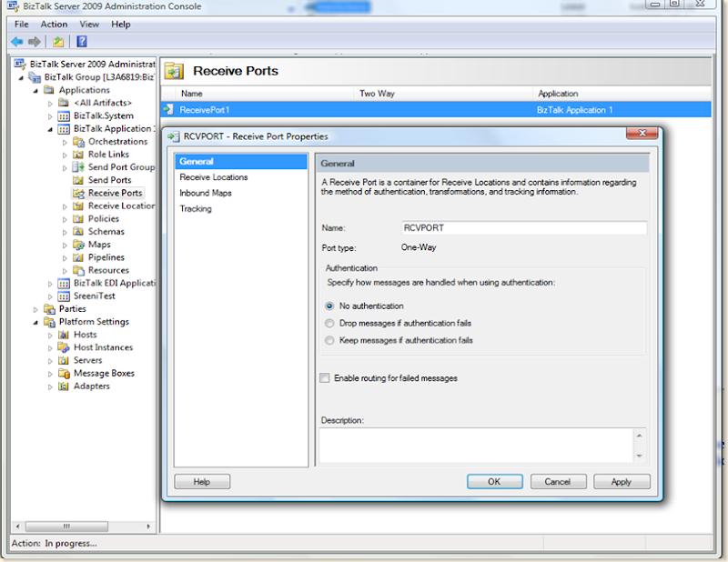Click the Receive Ports tree icon
This screenshot has width=728, height=562.
(x=78, y=193)
